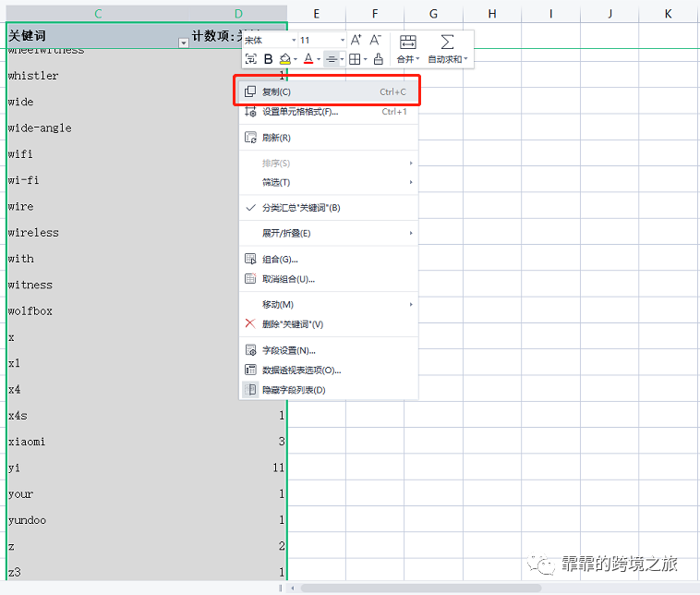Open the font size dropdown 11

343,41
